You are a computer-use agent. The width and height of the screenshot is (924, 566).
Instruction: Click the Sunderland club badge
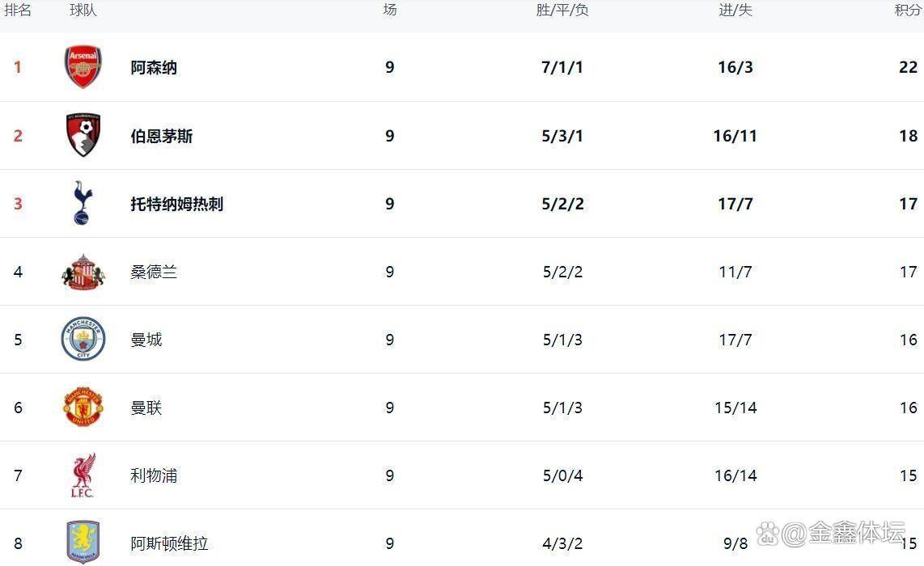click(x=83, y=272)
